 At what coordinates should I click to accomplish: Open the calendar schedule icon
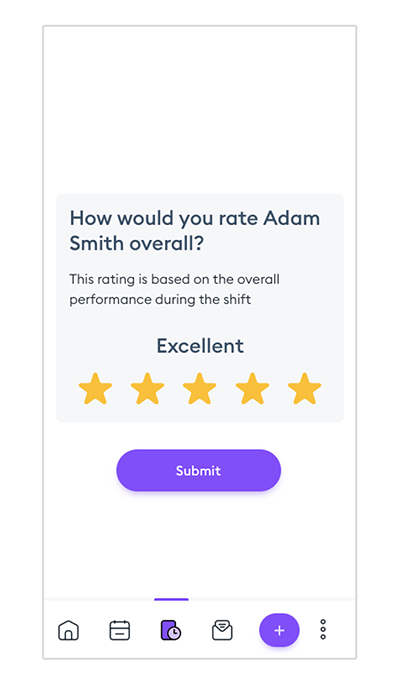pyautogui.click(x=119, y=630)
